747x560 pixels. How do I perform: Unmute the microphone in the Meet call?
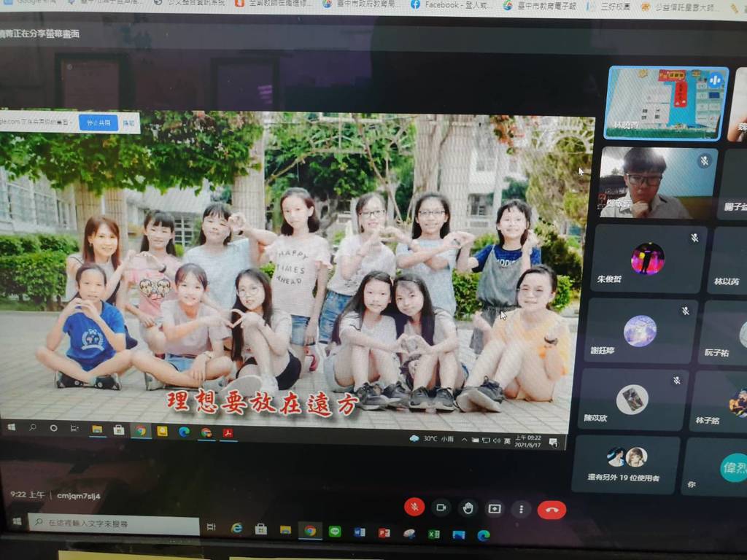[414, 507]
